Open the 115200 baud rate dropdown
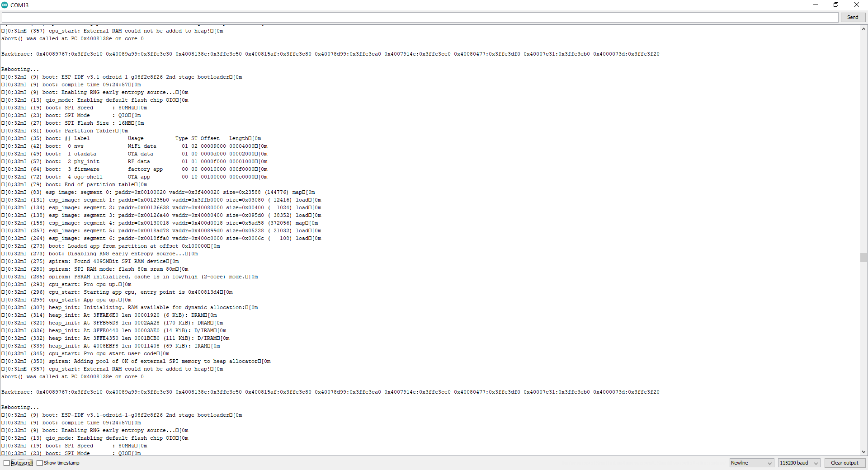Image resolution: width=868 pixels, height=470 pixels. click(799, 463)
